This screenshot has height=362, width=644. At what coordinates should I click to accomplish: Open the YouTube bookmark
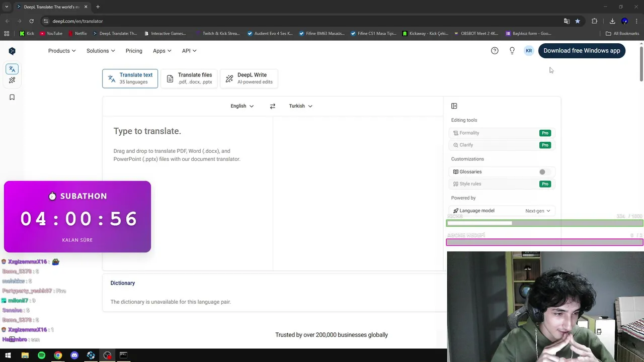coord(51,34)
